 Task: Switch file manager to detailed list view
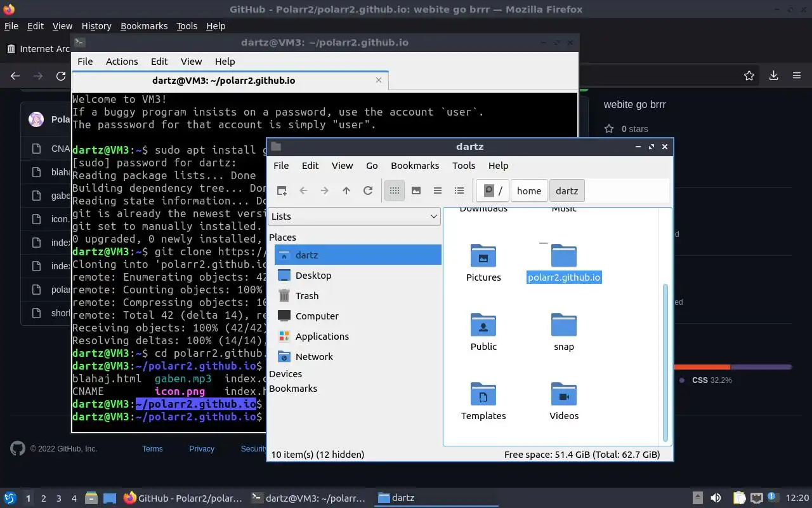coord(459,190)
